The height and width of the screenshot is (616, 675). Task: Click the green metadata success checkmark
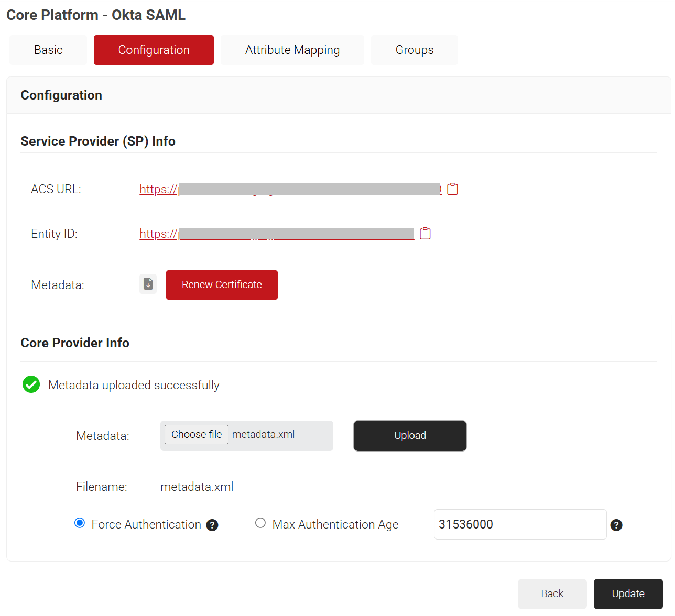31,384
